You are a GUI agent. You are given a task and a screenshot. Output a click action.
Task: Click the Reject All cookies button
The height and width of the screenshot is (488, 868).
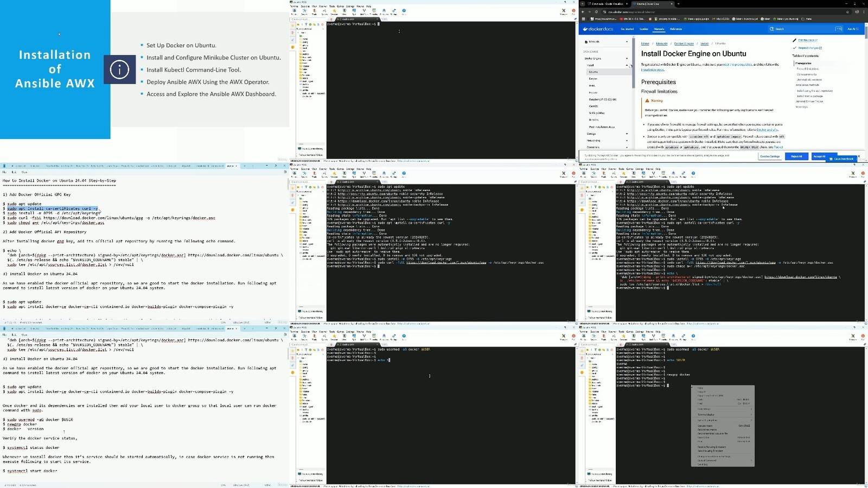point(796,156)
